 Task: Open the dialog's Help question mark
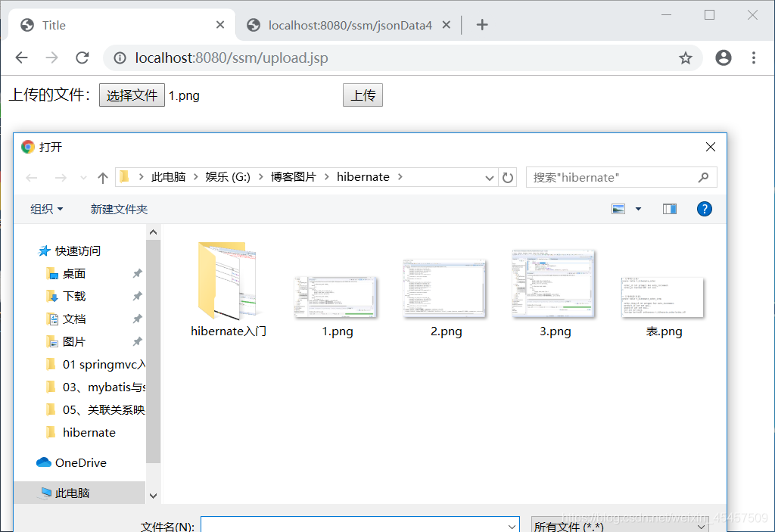(x=705, y=208)
